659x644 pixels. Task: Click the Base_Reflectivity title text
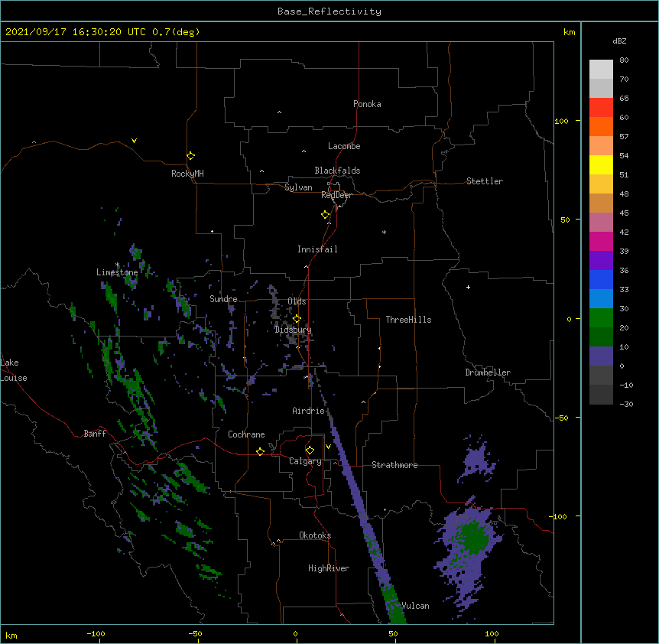329,11
